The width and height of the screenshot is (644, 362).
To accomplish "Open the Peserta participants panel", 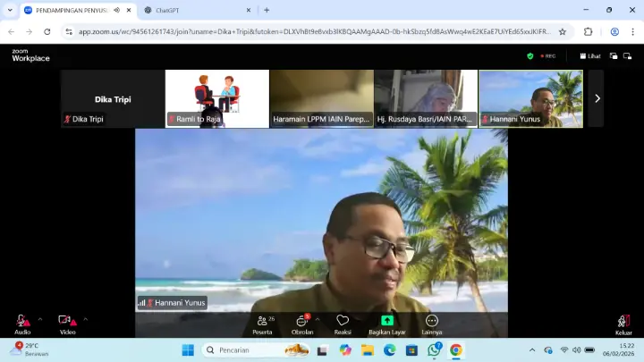I will (263, 323).
